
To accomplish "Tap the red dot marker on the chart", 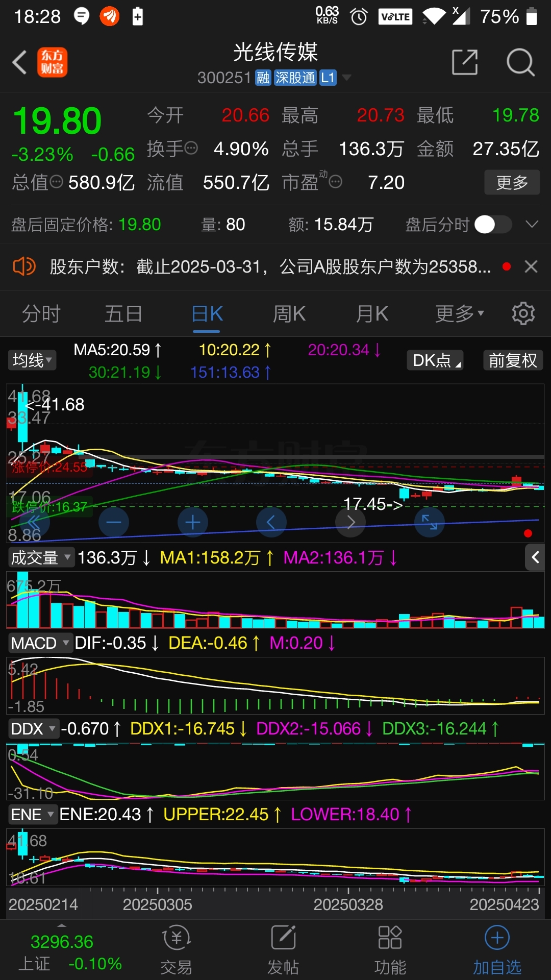I will tap(528, 533).
